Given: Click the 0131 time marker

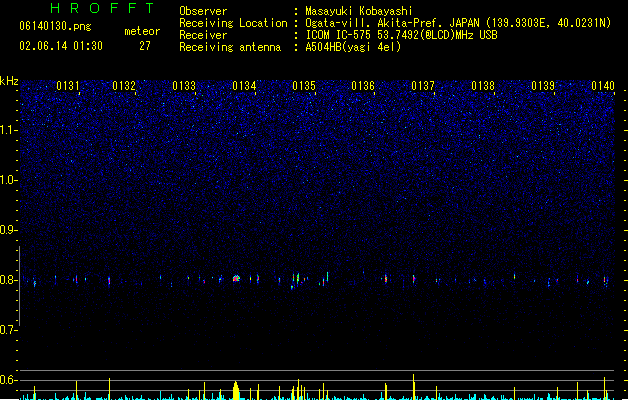Looking at the screenshot, I should (68, 86).
